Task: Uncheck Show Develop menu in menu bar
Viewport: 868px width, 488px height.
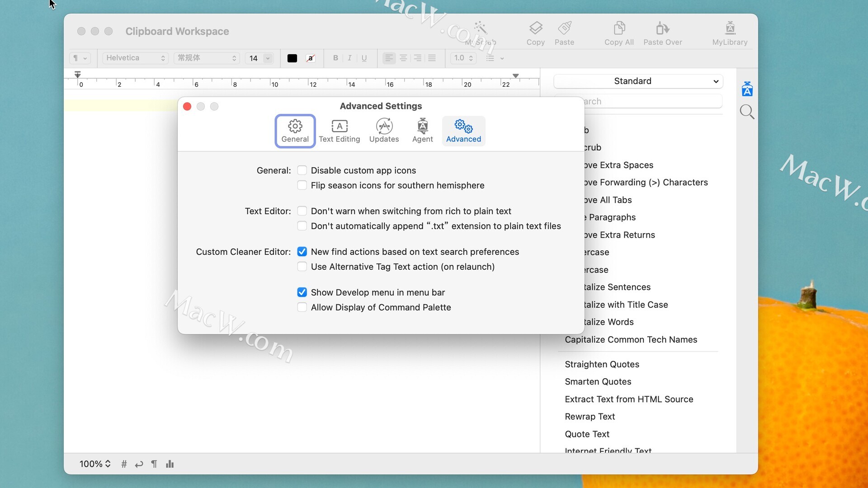Action: pos(302,292)
